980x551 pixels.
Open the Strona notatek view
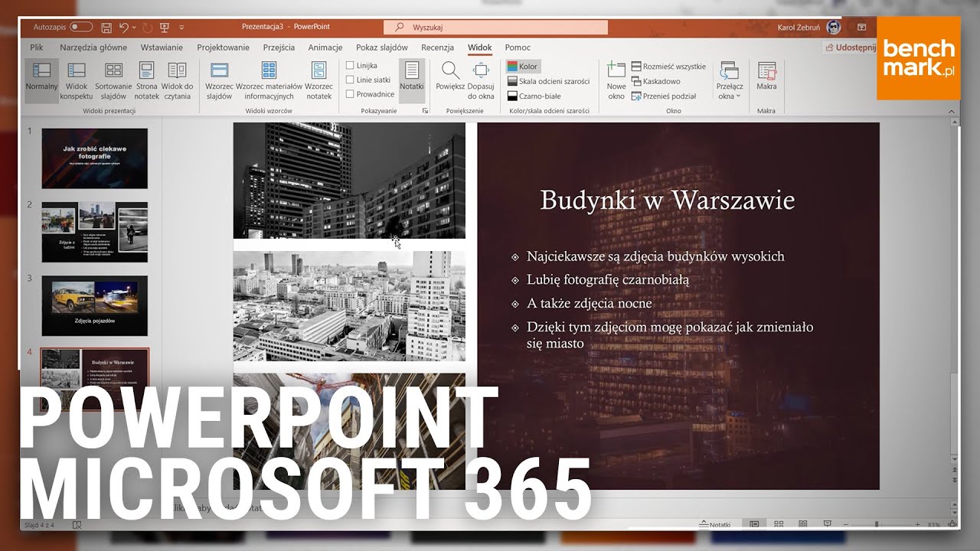point(146,80)
